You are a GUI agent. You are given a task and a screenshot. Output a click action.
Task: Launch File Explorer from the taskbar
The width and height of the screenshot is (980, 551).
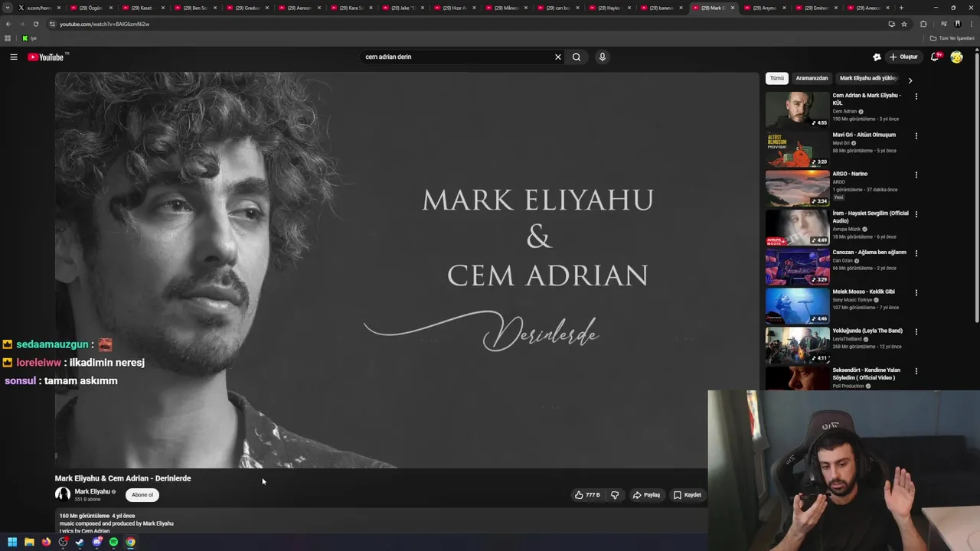[29, 542]
